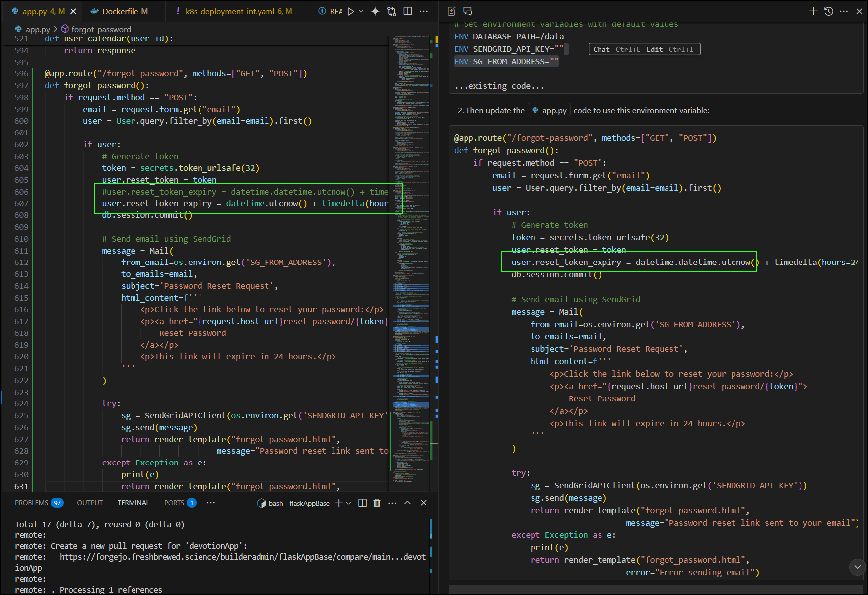Switch to the Chat view icon
The image size is (868, 595).
pos(467,11)
